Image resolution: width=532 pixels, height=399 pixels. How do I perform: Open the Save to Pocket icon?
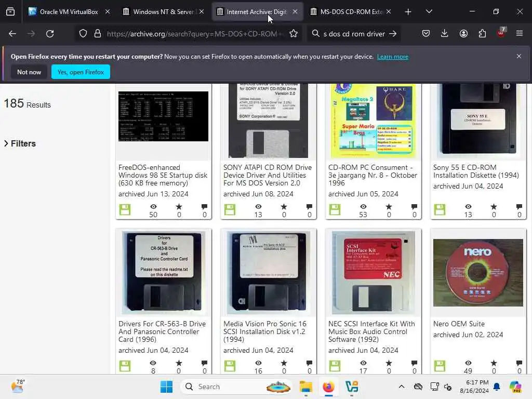(426, 33)
